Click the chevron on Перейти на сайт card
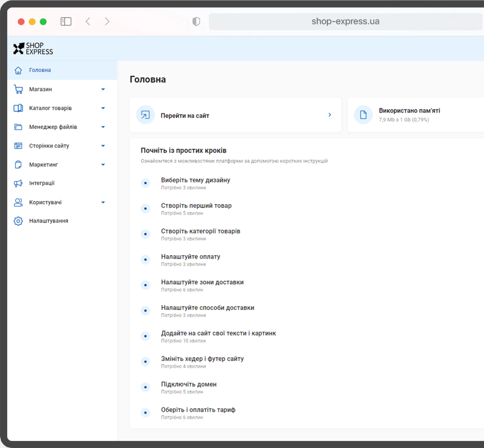 pyautogui.click(x=330, y=115)
